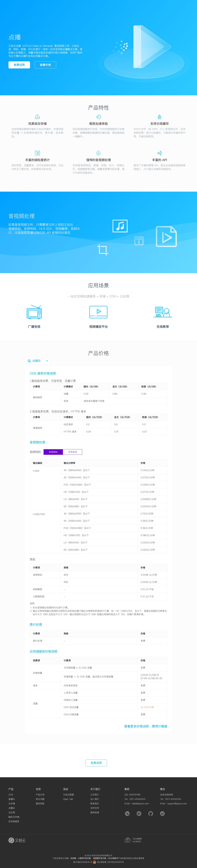
Task: Open the Weibo icon in footer
Action: pyautogui.click(x=139, y=813)
